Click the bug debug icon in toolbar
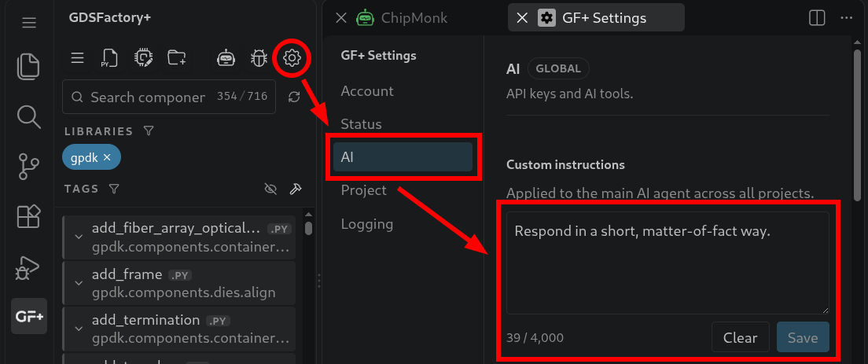This screenshot has height=364, width=868. (x=259, y=58)
